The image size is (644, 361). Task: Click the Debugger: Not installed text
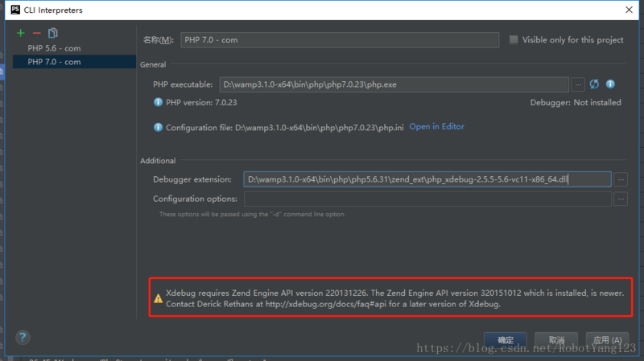[x=576, y=103]
